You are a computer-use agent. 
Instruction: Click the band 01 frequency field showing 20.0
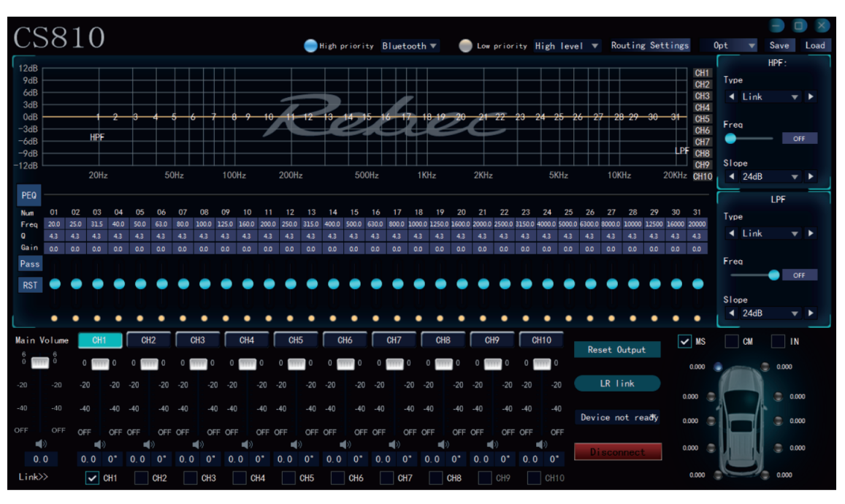coord(54,224)
